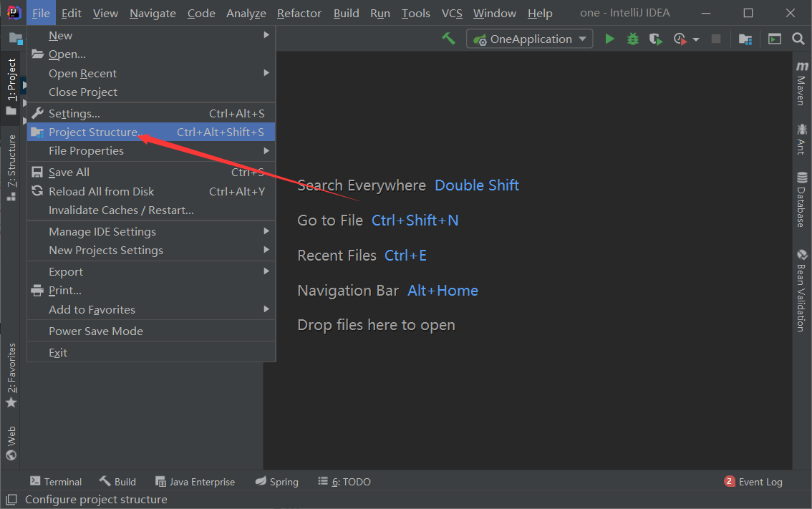Image resolution: width=812 pixels, height=509 pixels.
Task: Open the Navigate menu
Action: coord(153,13)
